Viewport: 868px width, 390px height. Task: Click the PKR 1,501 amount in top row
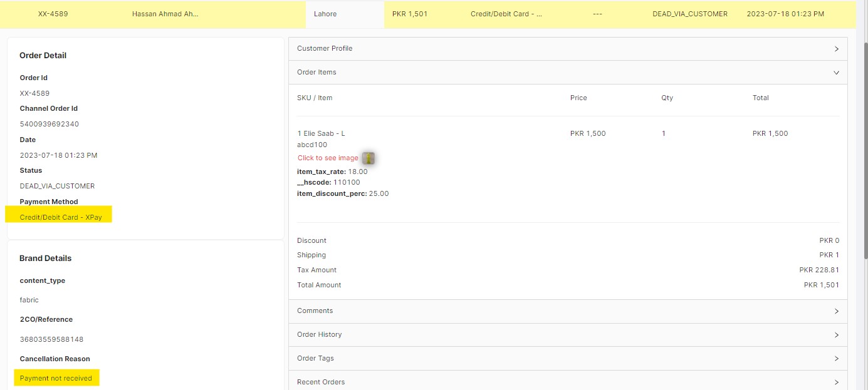click(x=409, y=14)
